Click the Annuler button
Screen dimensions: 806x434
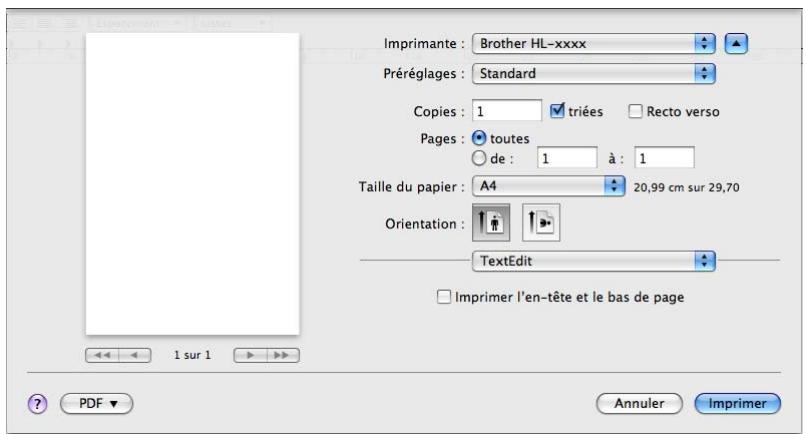[639, 404]
